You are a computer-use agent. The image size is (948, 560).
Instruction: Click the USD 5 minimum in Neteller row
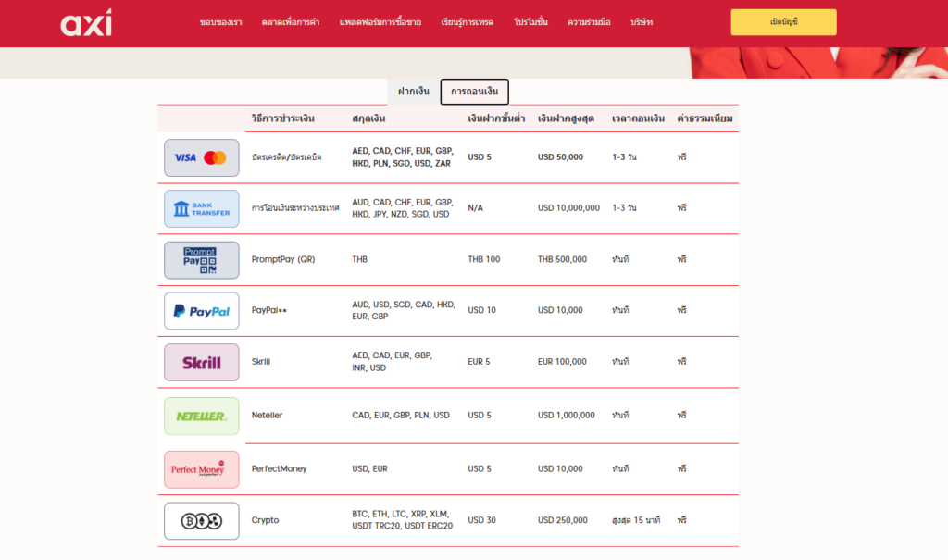coord(480,416)
